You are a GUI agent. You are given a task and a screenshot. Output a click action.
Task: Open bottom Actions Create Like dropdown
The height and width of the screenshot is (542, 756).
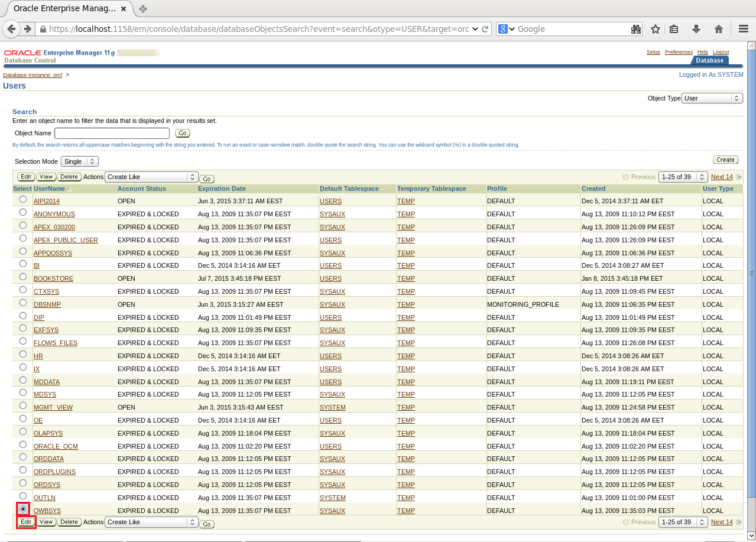tap(151, 522)
